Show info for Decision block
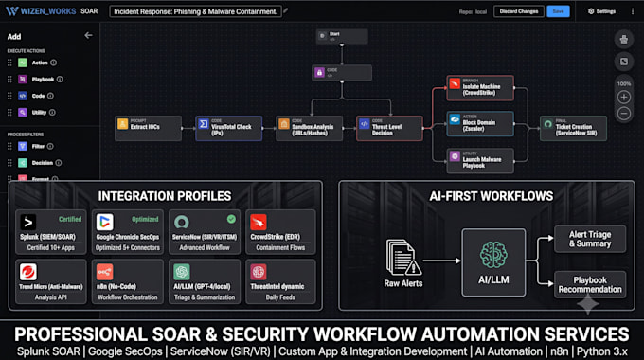Viewport: 644px width, 360px height. [59, 163]
